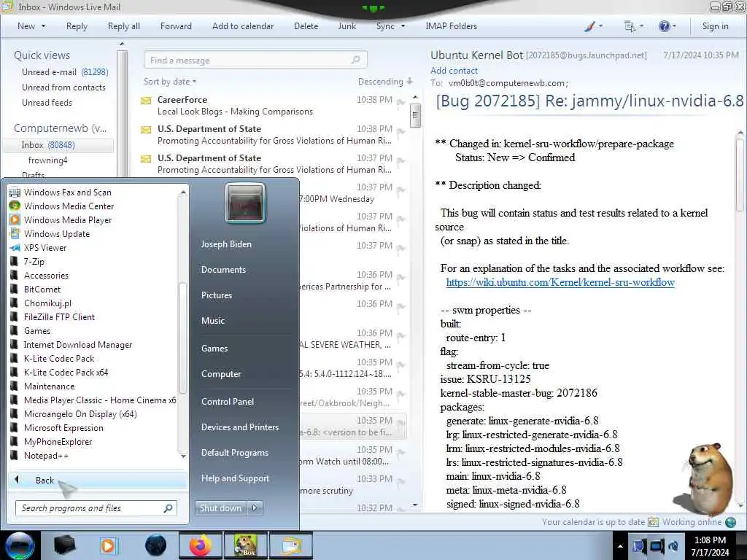The image size is (747, 560).
Task: Open Firefox from the taskbar
Action: [x=201, y=545]
